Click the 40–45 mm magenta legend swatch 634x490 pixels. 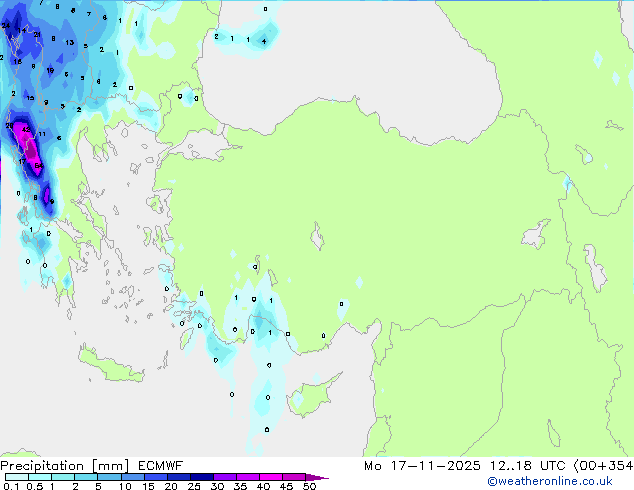click(x=271, y=477)
